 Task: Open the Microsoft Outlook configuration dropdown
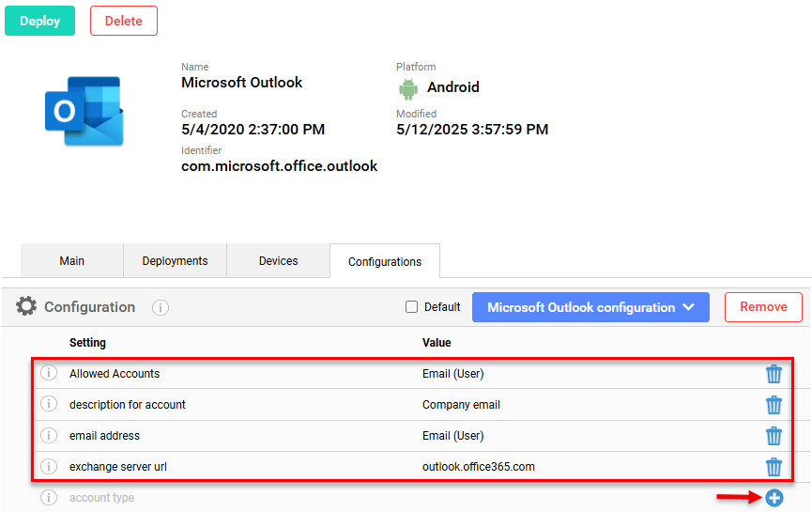tap(590, 307)
